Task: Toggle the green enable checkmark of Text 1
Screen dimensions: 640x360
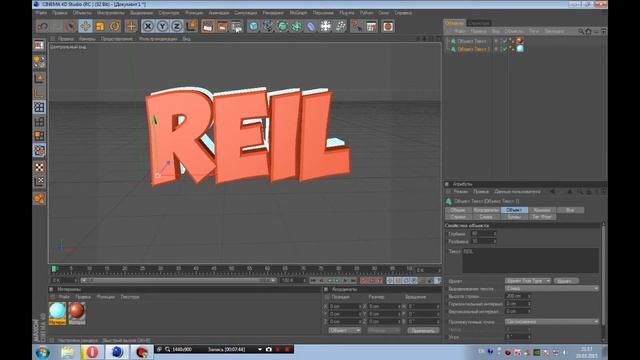Action: [x=504, y=49]
